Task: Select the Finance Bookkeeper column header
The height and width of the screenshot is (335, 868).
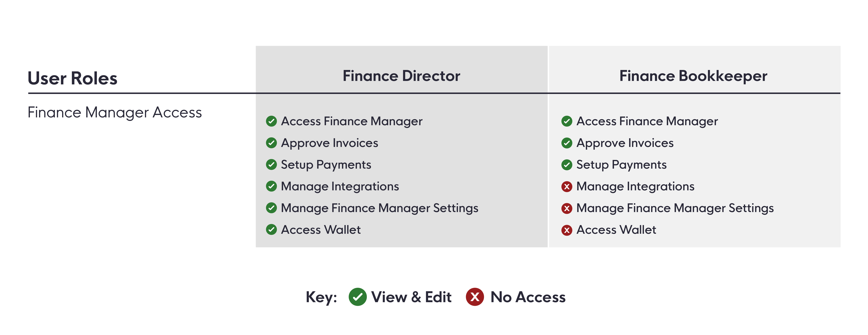Action: coord(693,76)
